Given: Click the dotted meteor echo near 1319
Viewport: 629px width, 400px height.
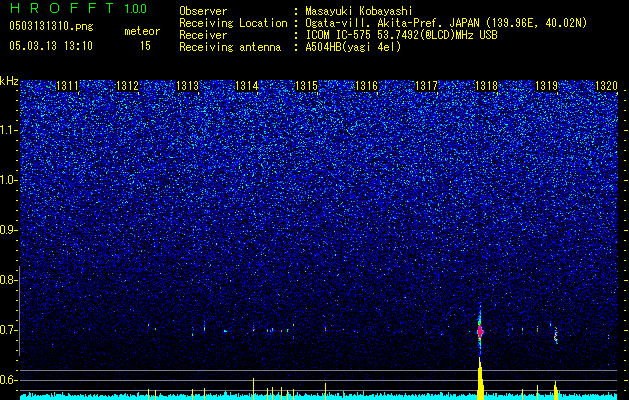Looking at the screenshot, I should [x=556, y=335].
